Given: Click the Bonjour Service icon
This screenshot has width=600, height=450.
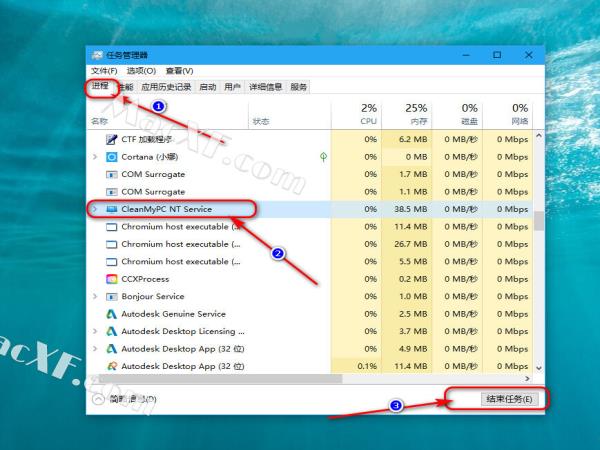Looking at the screenshot, I should [111, 297].
